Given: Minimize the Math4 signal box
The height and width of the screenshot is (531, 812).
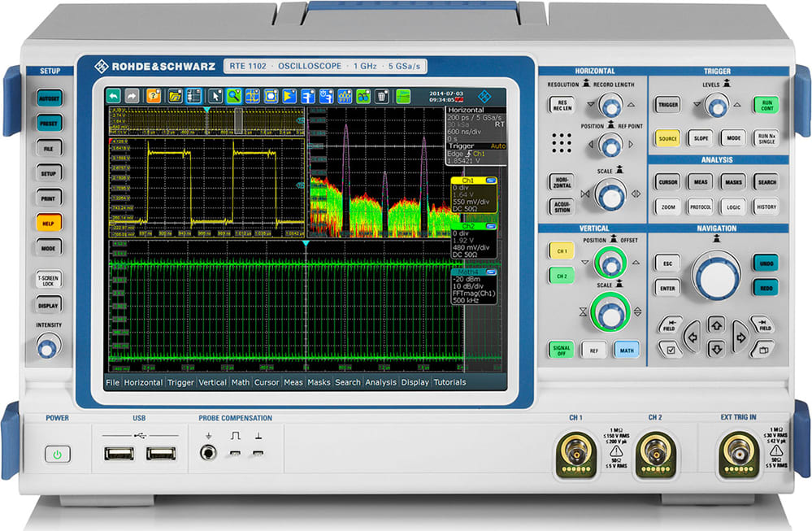Looking at the screenshot, I should [491, 272].
